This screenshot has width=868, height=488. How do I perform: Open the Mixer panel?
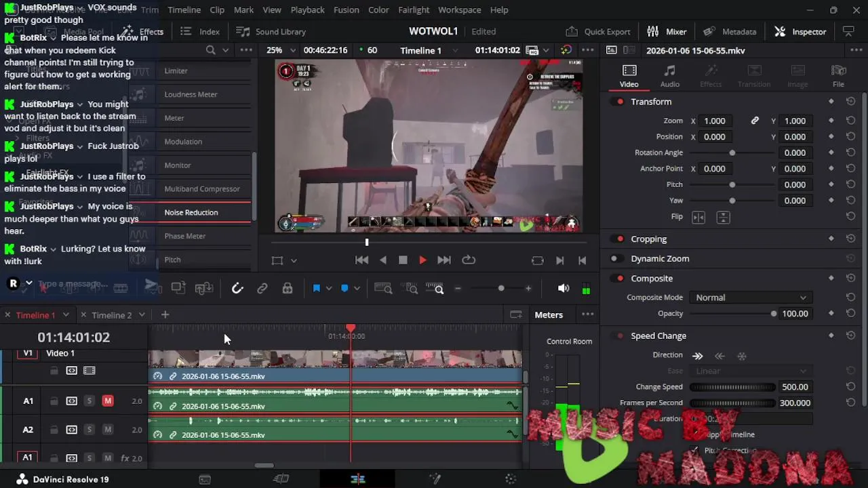pos(667,32)
